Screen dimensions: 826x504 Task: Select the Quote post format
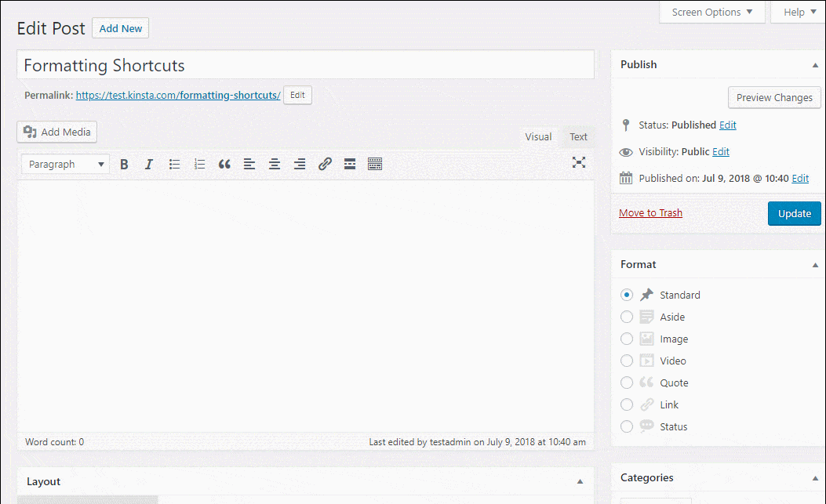point(627,383)
